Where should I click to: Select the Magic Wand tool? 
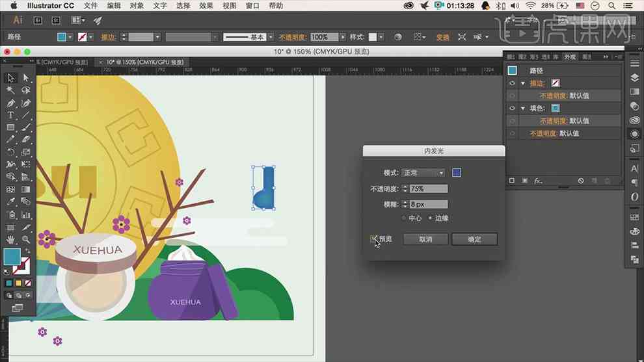(x=10, y=90)
